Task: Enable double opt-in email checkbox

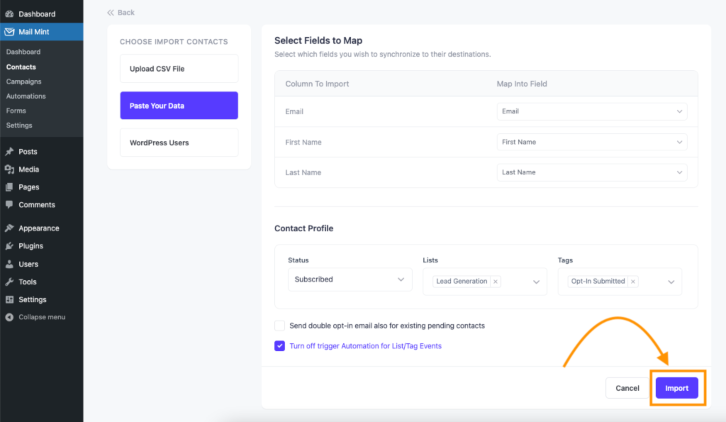Action: [x=280, y=326]
